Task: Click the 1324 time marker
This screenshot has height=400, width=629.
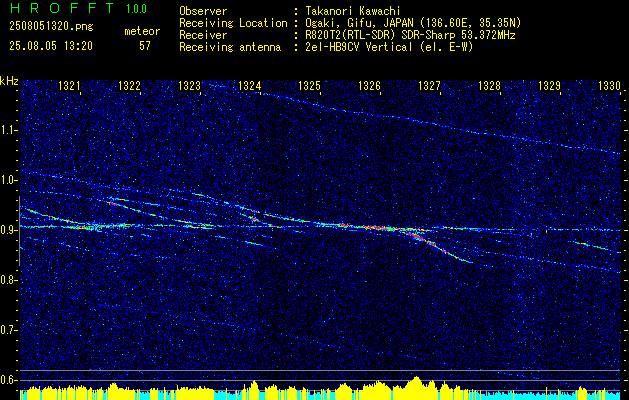Action: coord(250,86)
